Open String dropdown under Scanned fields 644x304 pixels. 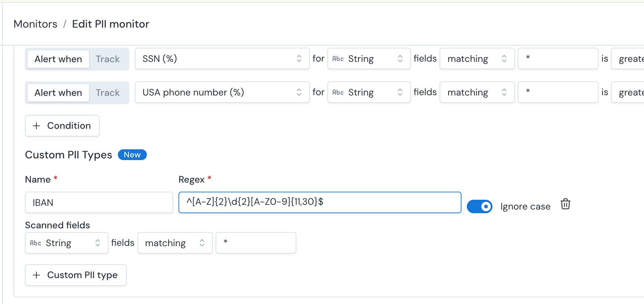pos(66,243)
